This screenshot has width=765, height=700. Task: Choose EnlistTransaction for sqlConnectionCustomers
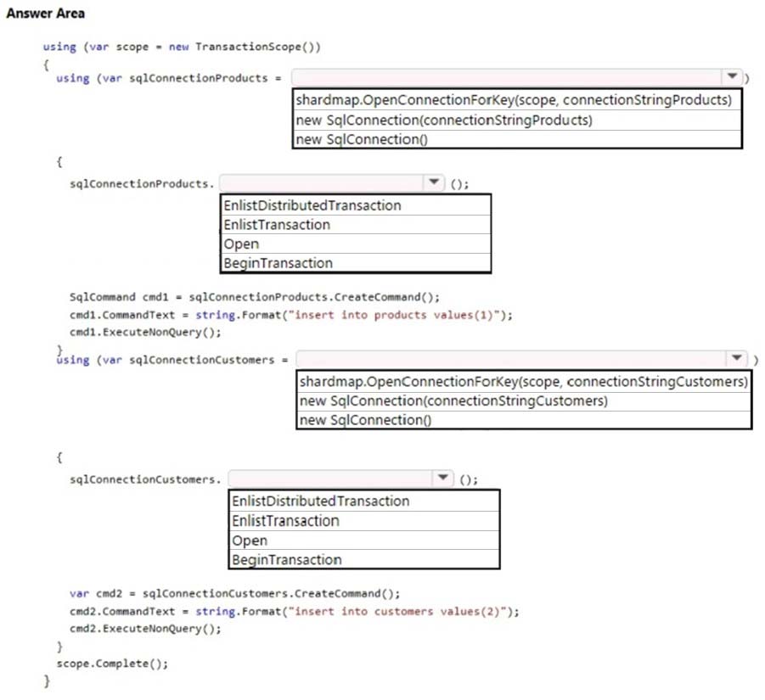point(364,521)
